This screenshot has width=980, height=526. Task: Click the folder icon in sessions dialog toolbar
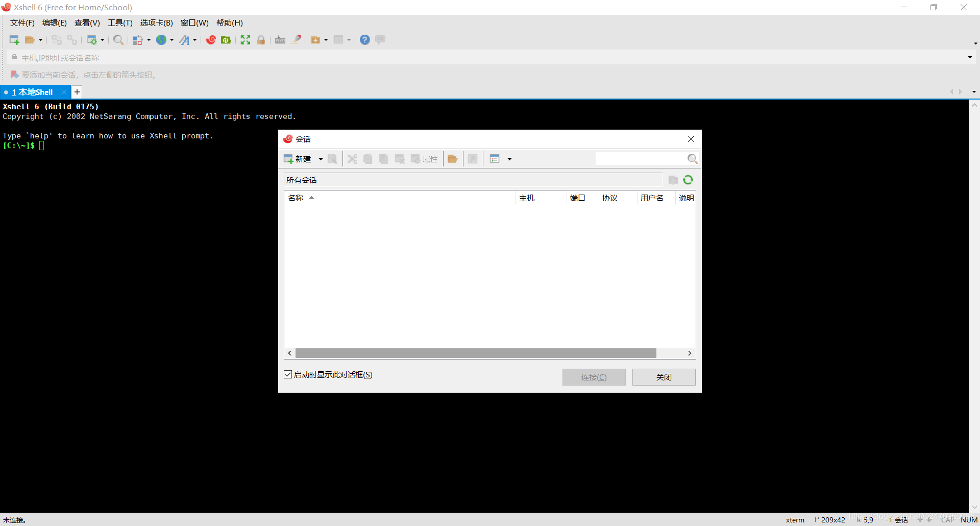click(452, 159)
